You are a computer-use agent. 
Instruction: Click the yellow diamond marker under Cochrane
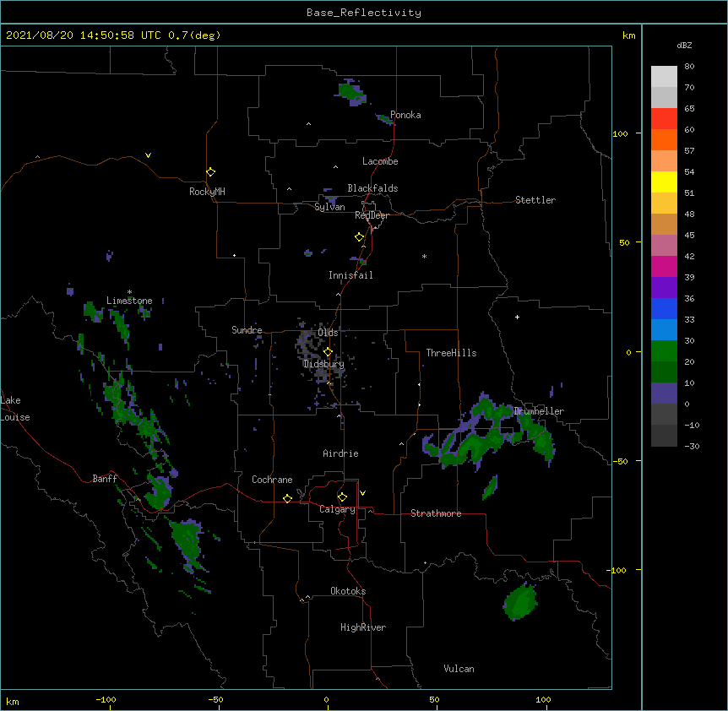287,498
